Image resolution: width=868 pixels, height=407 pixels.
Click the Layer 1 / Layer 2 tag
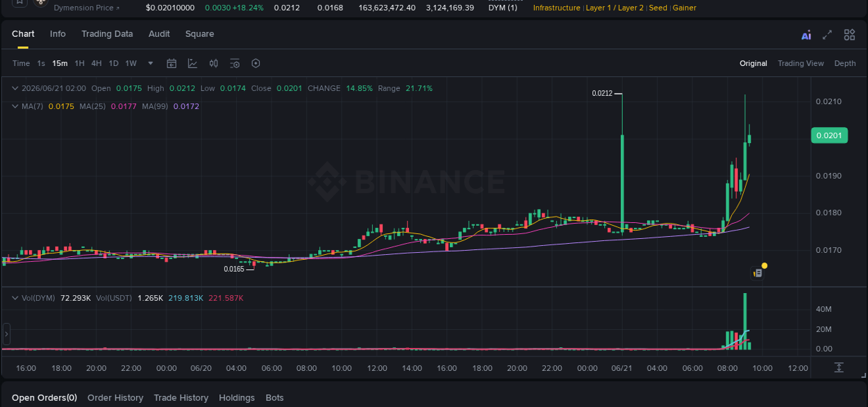coord(615,8)
